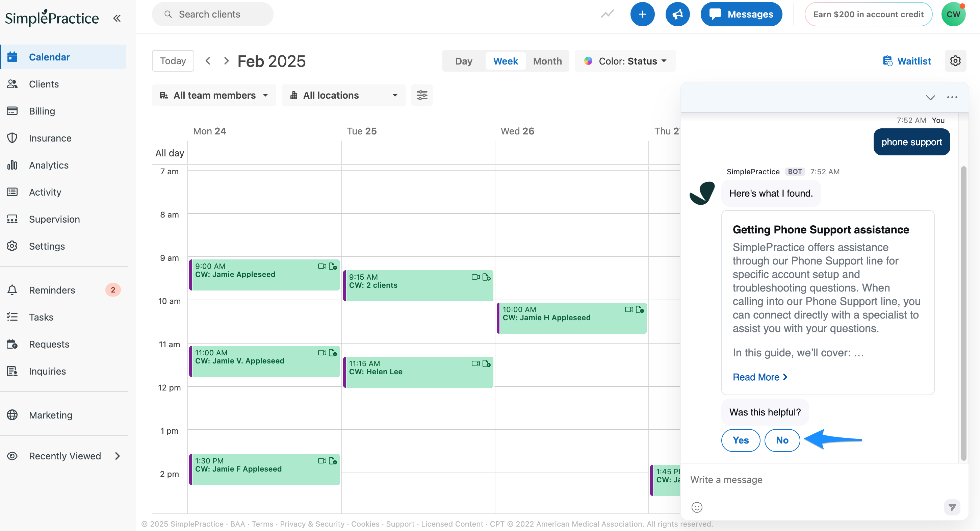Screen dimensions: 980x531
Task: Click video icon on 9:15 AM appointment
Action: pos(475,277)
